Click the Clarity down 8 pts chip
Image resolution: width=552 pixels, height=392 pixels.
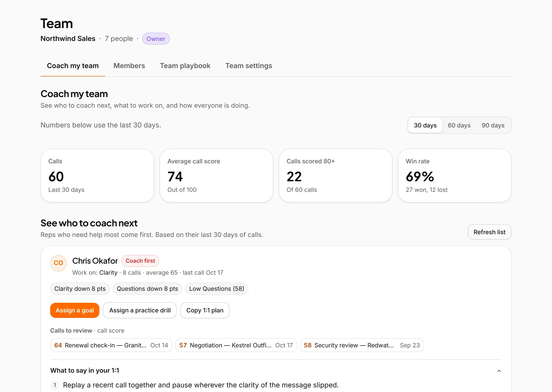(80, 289)
